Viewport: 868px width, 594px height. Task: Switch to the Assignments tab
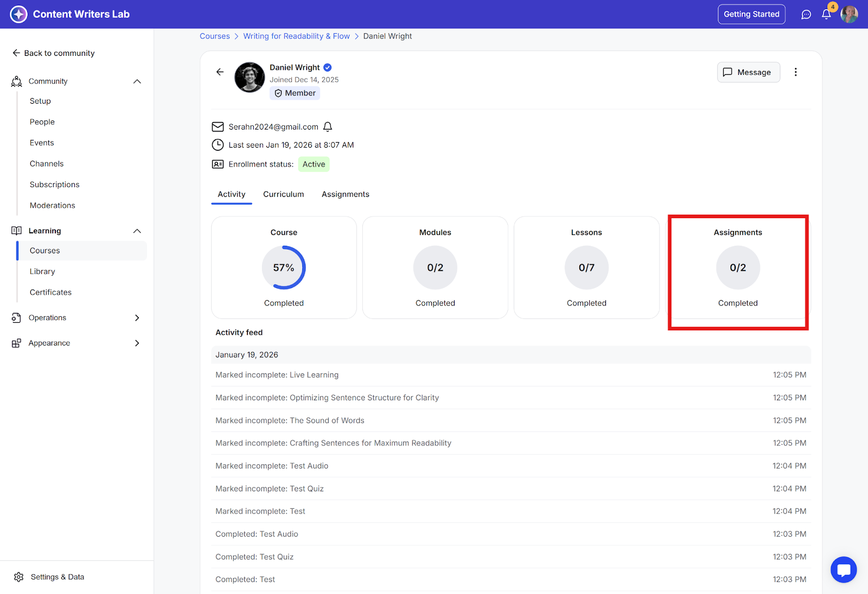click(x=345, y=194)
